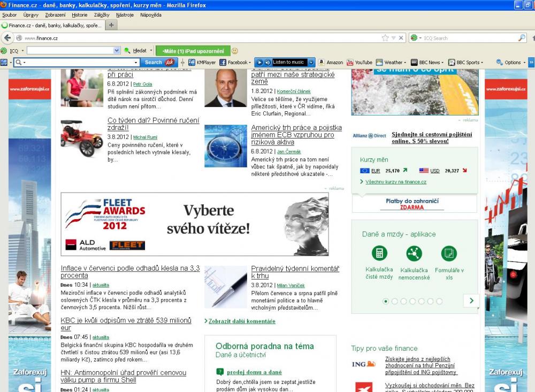
Task: Go back with the browser back arrow
Action: 7,38
